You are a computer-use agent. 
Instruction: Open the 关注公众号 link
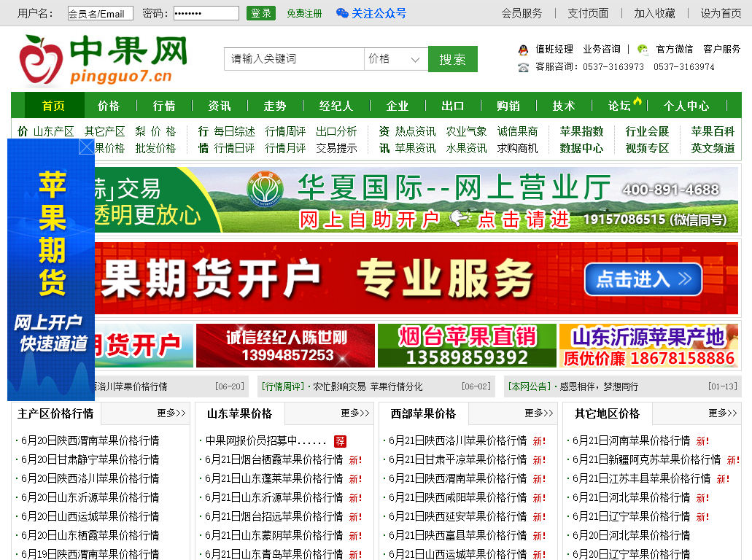379,13
